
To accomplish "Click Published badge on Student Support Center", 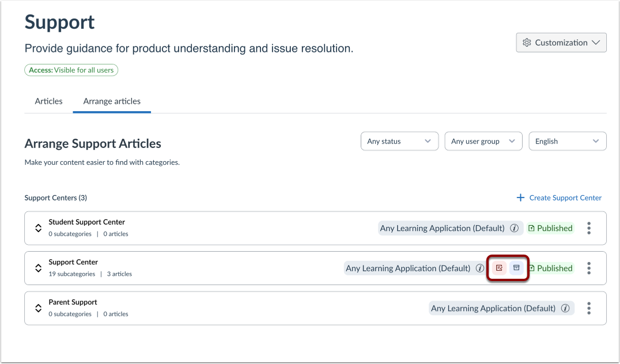I will tap(550, 228).
